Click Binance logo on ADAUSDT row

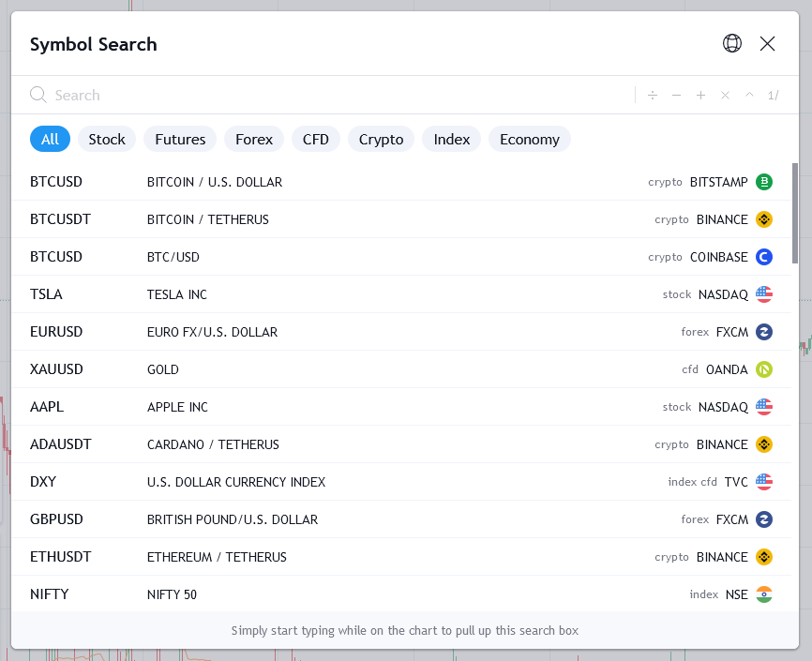point(764,444)
